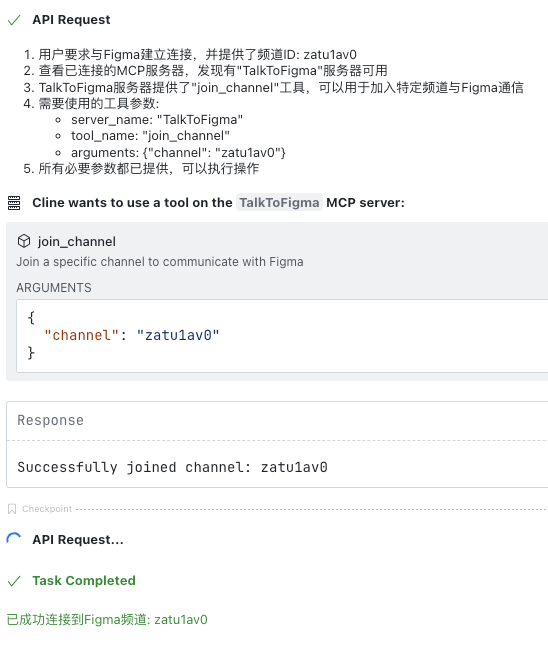Click the cube icon next to join_channel
The width and height of the screenshot is (548, 645).
[24, 241]
